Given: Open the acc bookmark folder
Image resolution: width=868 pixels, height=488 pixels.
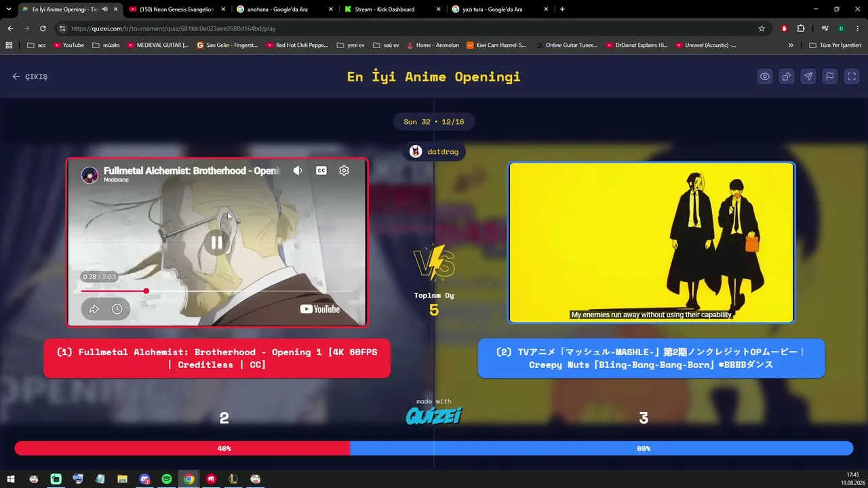Looking at the screenshot, I should coord(37,45).
